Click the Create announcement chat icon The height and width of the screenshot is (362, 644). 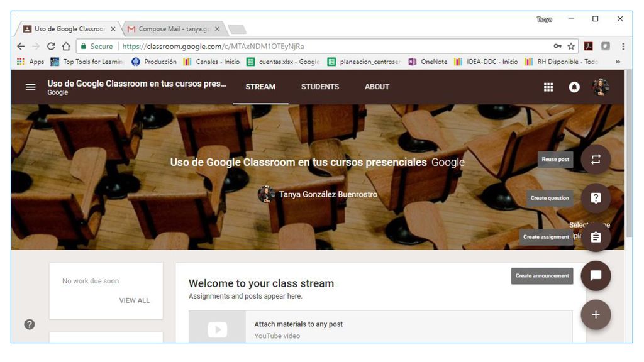coord(596,276)
